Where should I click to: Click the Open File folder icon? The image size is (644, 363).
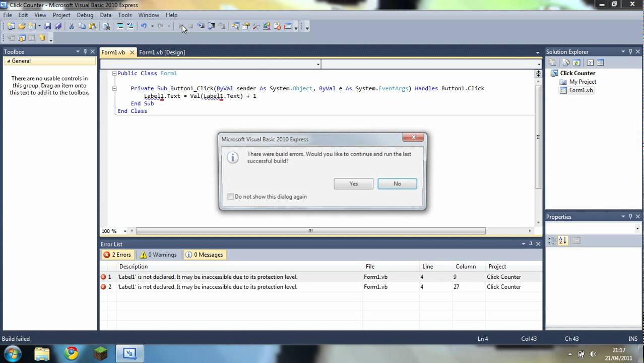[x=22, y=26]
